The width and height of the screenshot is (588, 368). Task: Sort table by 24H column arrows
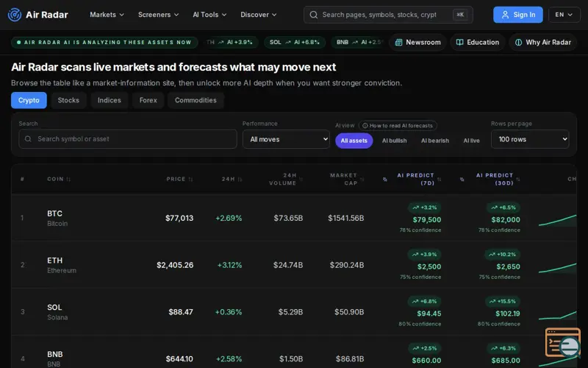click(240, 179)
